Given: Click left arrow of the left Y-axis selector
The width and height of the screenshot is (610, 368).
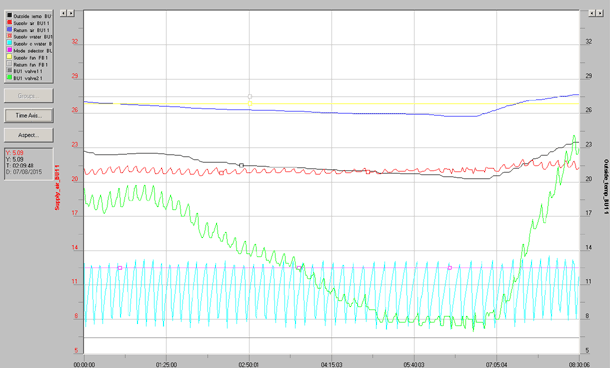Looking at the screenshot, I should (63, 13).
